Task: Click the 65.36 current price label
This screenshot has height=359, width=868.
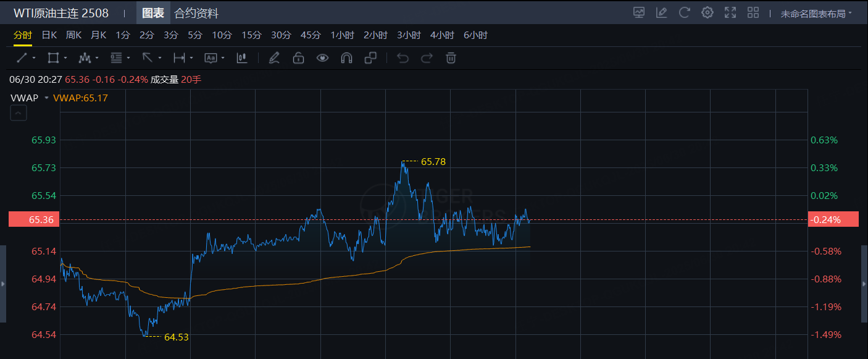Action: [x=34, y=219]
